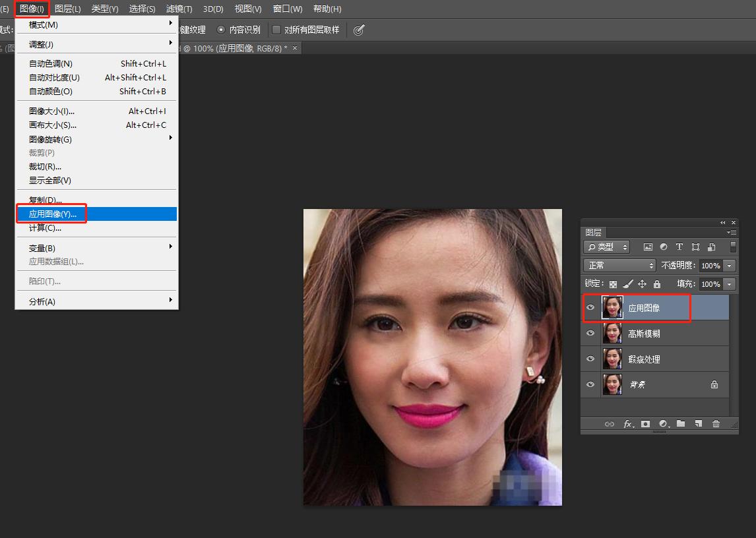
Task: Open the fx layer style menu
Action: (x=628, y=424)
